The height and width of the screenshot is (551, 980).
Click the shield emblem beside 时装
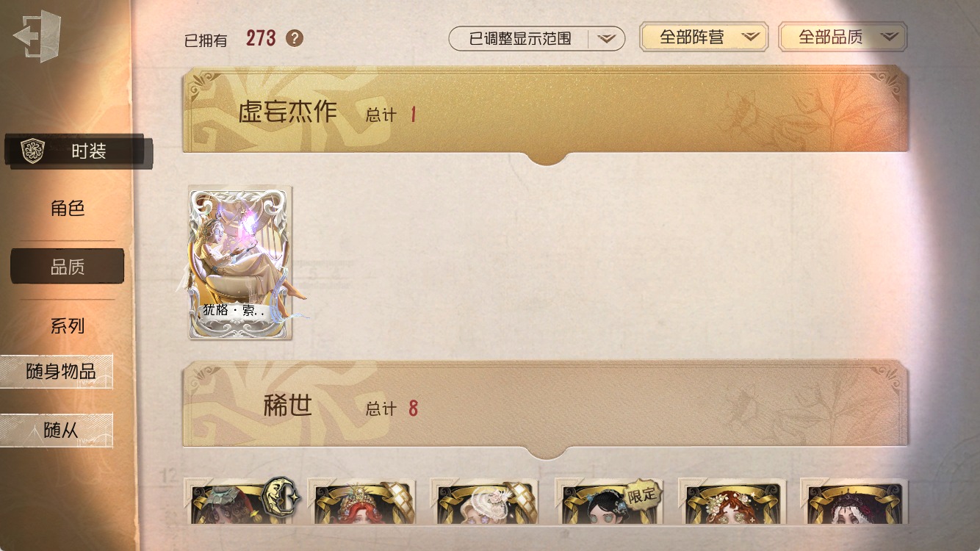coord(32,151)
